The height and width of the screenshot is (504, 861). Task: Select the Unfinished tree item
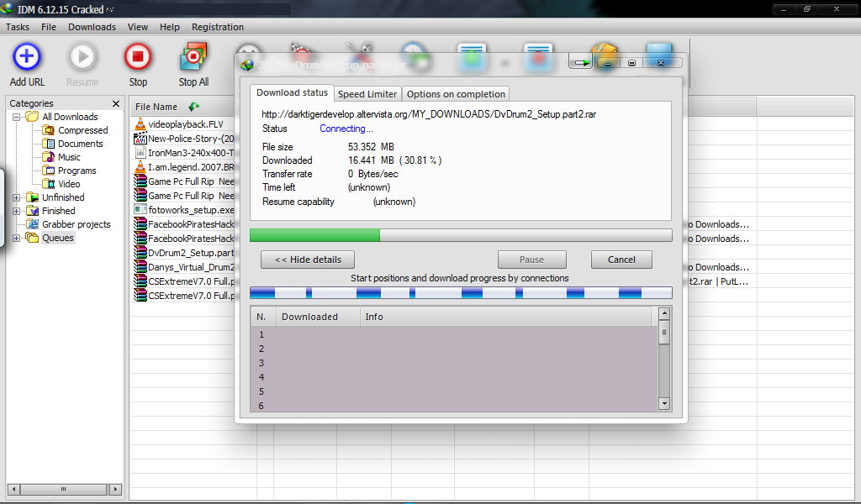(x=63, y=197)
